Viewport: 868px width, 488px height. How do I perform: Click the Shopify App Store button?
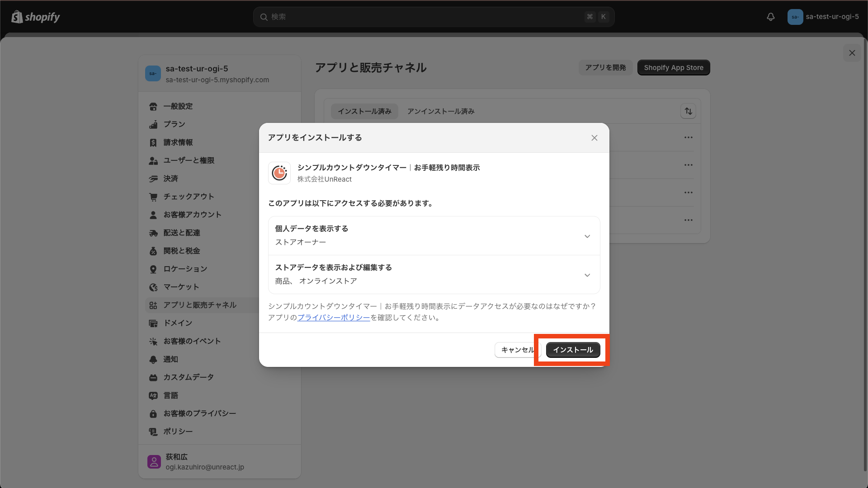pos(673,67)
